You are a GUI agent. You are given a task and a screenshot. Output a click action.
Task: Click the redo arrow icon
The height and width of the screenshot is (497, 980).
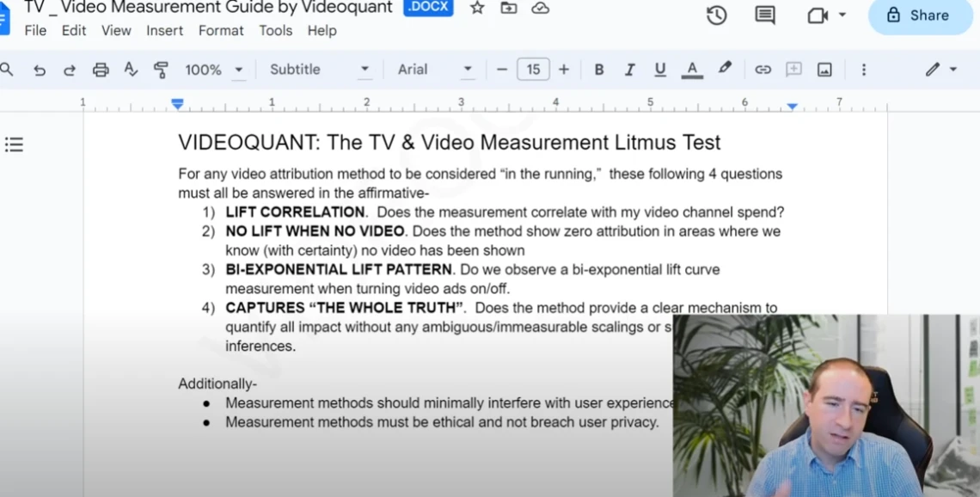[70, 71]
